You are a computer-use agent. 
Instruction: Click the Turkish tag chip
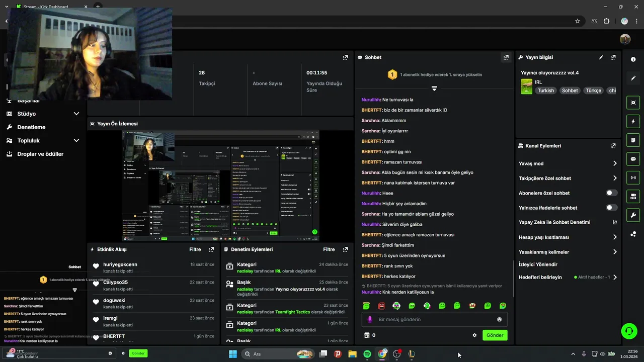[545, 90]
